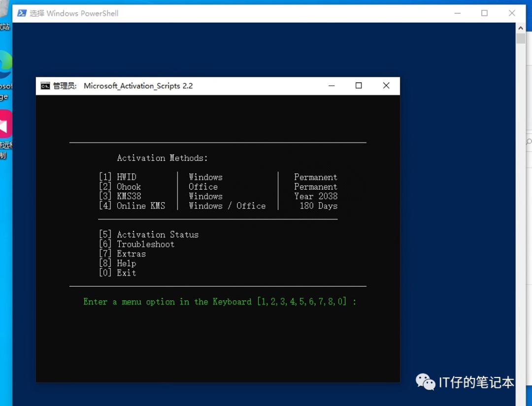Screen dimensions: 532x406
Task: Click the '[1] HWID' menu line
Action: 118,177
